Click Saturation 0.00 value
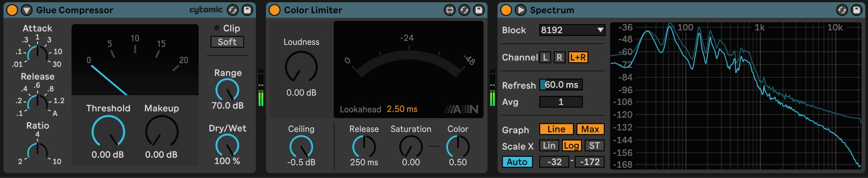This screenshot has width=868, height=178. click(411, 162)
